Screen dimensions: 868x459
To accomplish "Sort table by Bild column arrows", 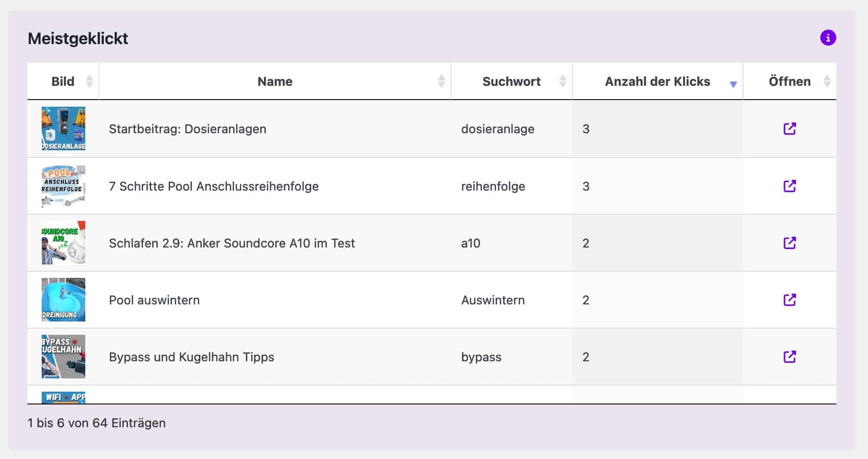I will click(x=89, y=81).
